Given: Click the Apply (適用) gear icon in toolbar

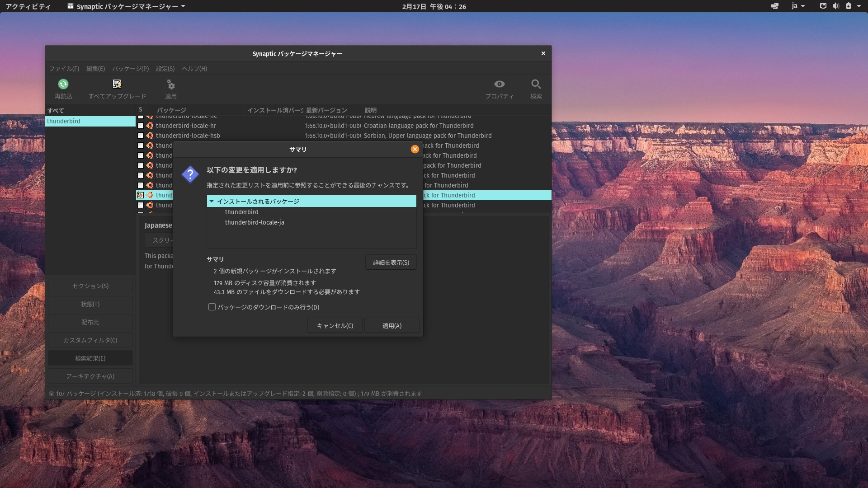Looking at the screenshot, I should (x=170, y=84).
